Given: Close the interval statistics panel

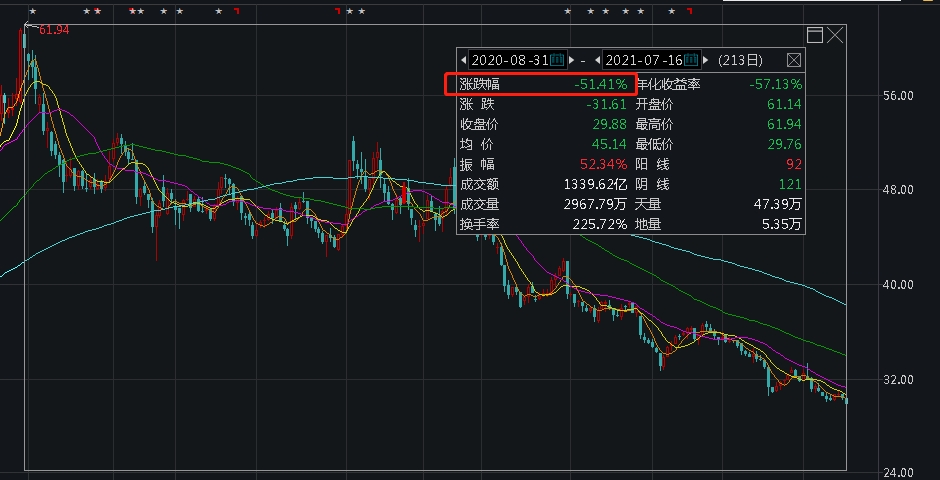Looking at the screenshot, I should point(794,60).
